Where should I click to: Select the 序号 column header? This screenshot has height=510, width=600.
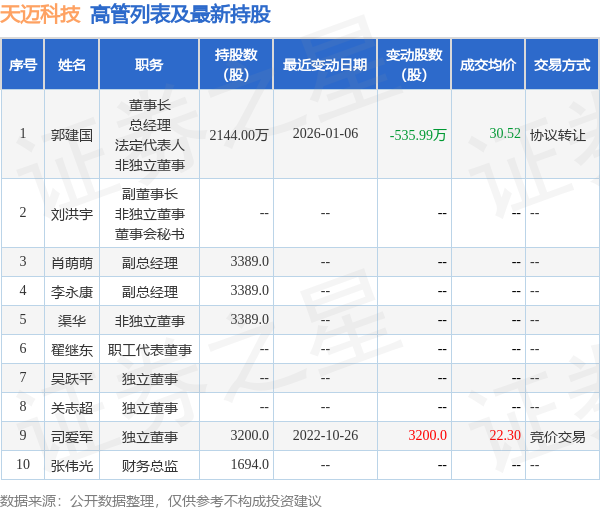pos(23,65)
